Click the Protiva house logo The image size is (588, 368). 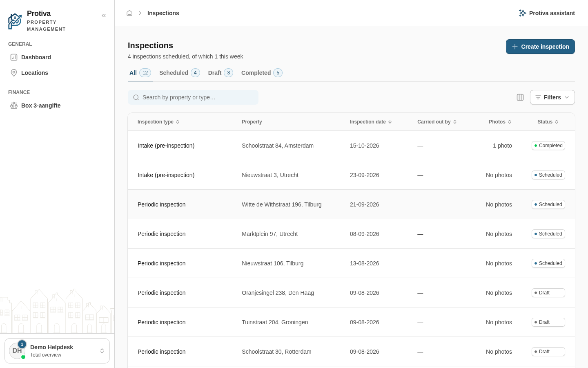point(15,21)
